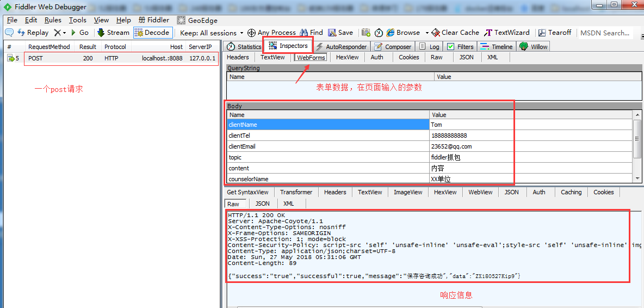Screen dimensions: 644x308
Task: Click the toolbar overflow arrow at right edge
Action: 641,37
